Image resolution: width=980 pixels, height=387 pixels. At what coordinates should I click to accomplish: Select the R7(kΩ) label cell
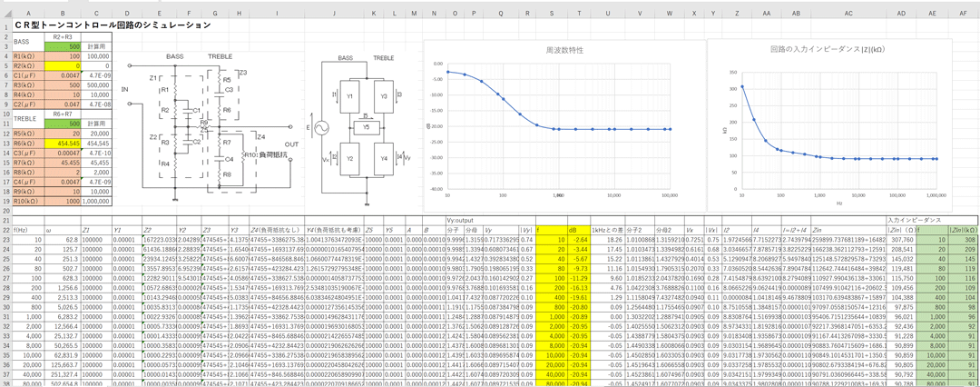click(x=29, y=161)
